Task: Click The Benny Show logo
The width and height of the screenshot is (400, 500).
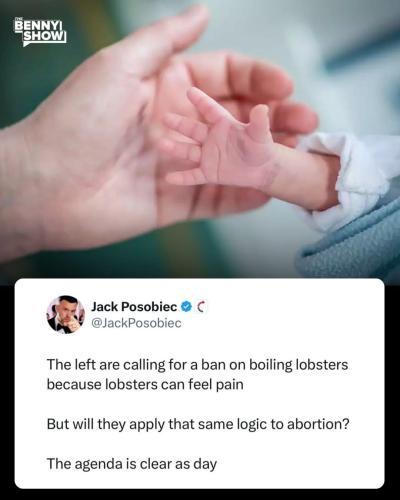Action: tap(40, 32)
